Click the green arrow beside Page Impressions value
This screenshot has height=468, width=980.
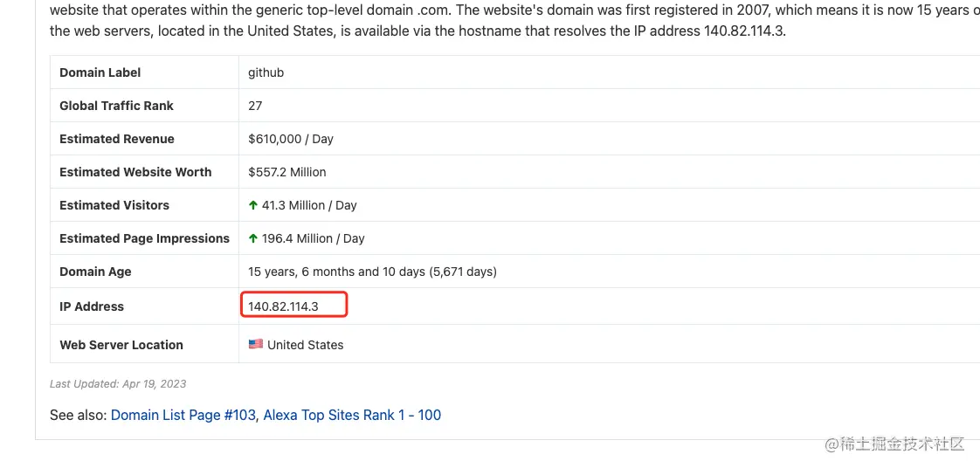(253, 238)
